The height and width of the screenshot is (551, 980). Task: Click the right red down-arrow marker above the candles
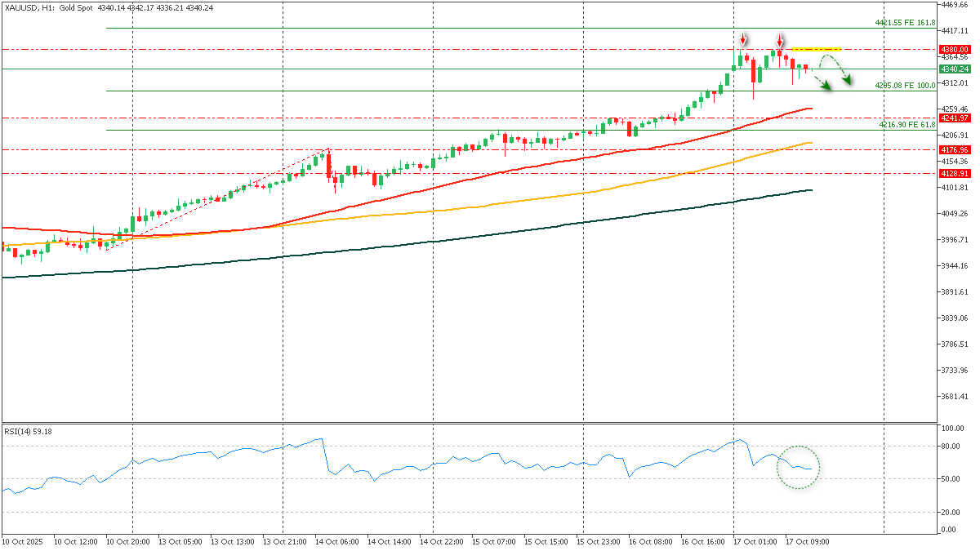780,40
